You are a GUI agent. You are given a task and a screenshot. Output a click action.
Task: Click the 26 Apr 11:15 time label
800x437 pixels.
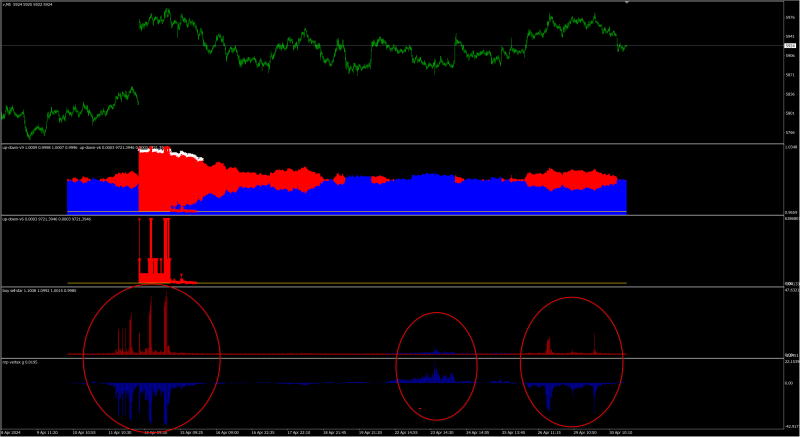pos(547,432)
